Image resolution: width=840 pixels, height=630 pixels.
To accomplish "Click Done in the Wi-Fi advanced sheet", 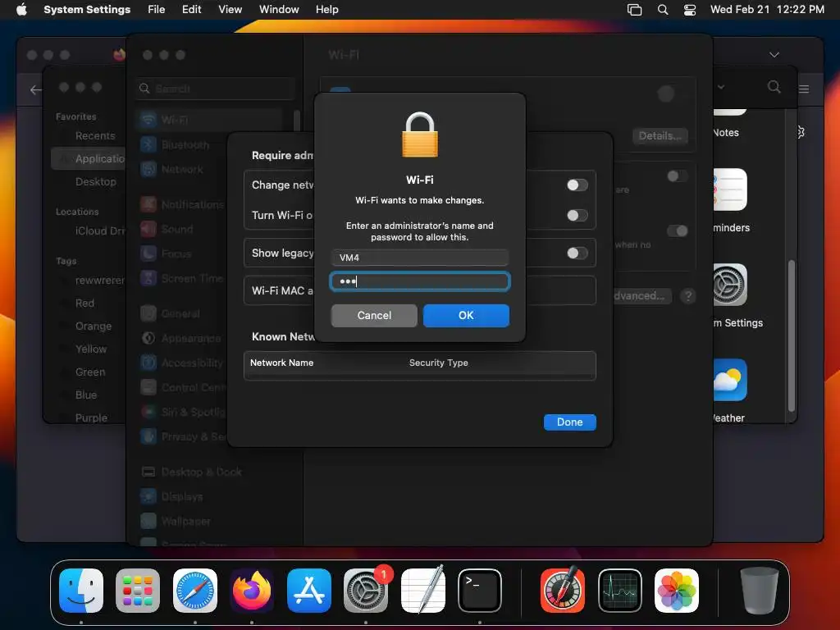I will 569,422.
